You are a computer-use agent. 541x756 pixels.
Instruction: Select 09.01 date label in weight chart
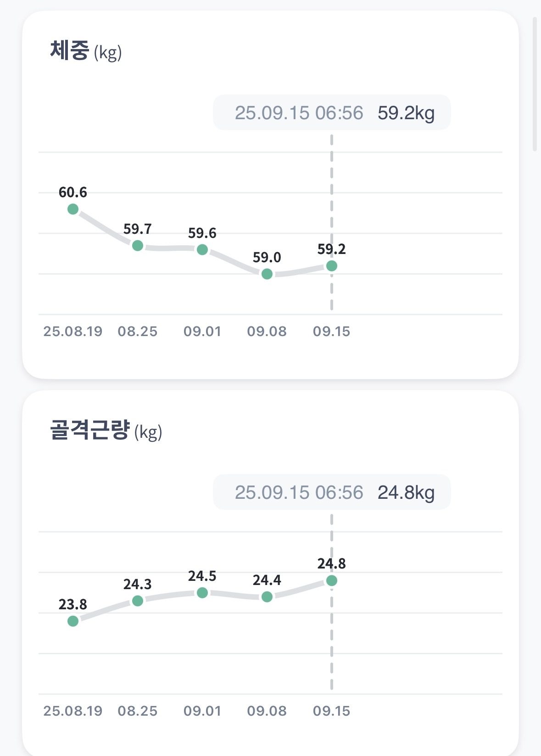[202, 331]
